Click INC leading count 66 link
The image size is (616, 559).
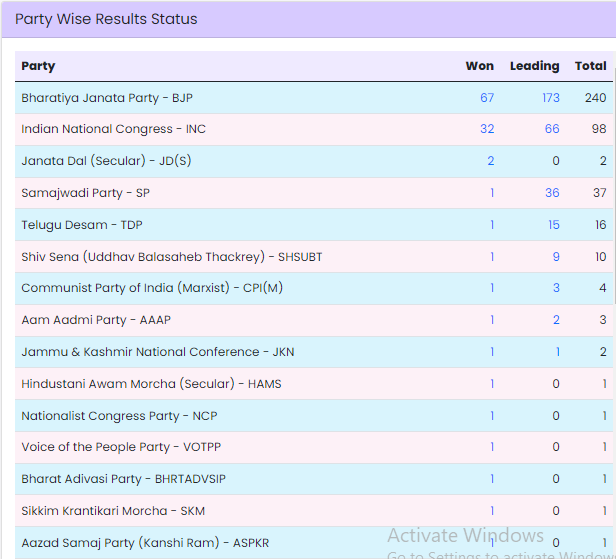coord(552,129)
